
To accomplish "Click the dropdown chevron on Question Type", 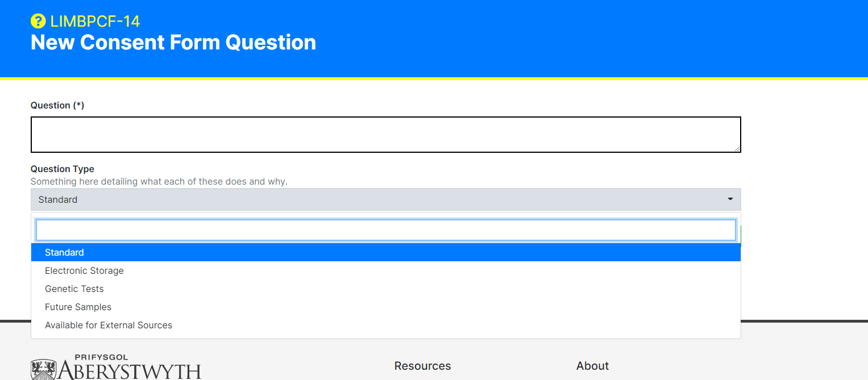I will (x=730, y=199).
